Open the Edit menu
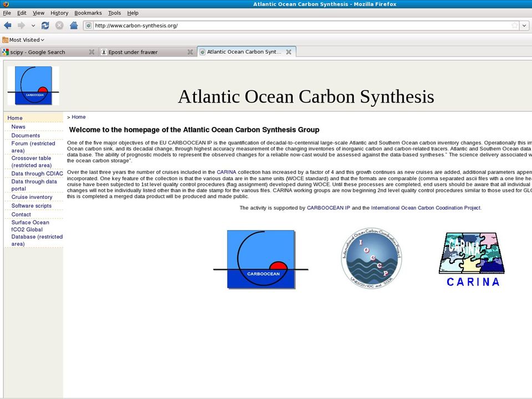This screenshot has height=399, width=532. point(22,13)
